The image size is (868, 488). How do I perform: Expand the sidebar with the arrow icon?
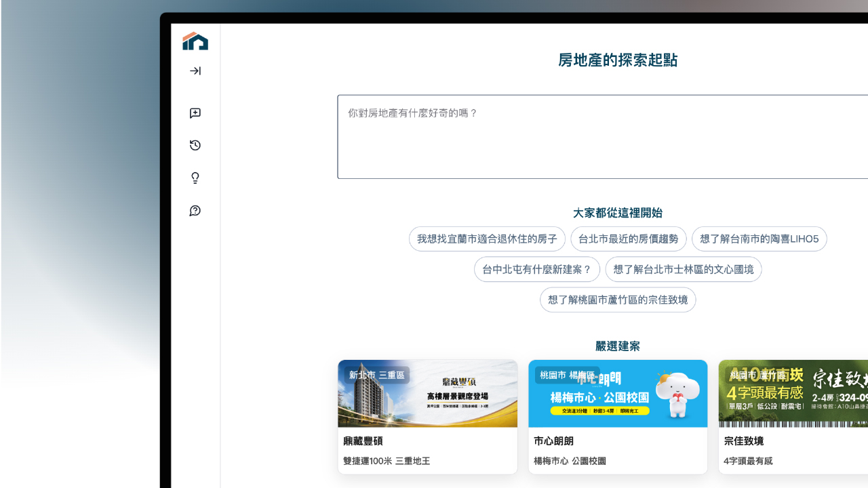(195, 71)
